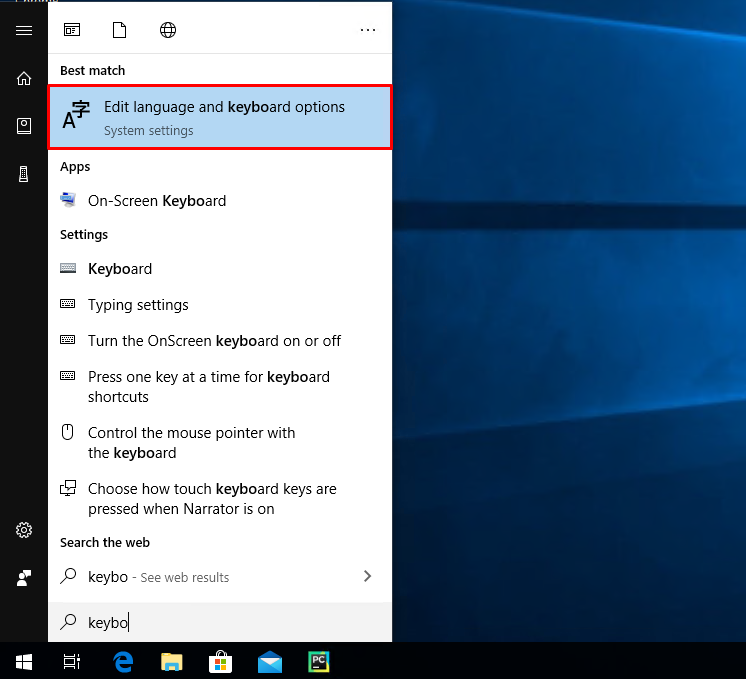The image size is (746, 679).
Task: Open Task View on the taskbar
Action: click(72, 661)
